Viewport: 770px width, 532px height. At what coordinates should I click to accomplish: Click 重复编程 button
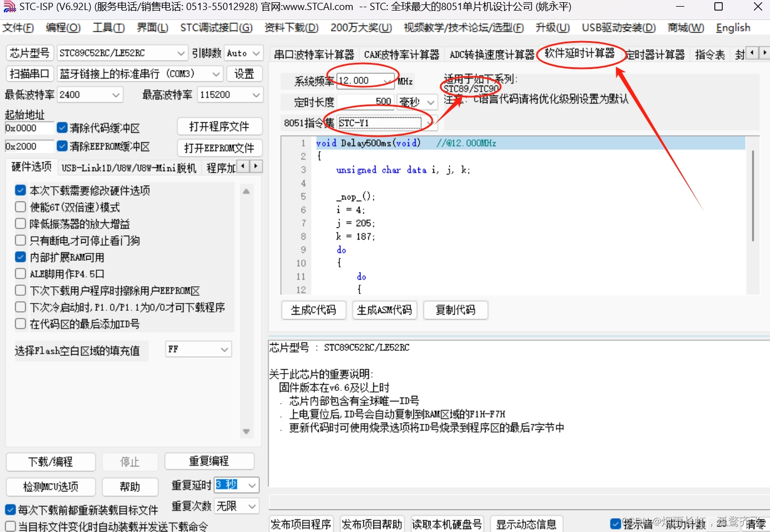click(209, 461)
